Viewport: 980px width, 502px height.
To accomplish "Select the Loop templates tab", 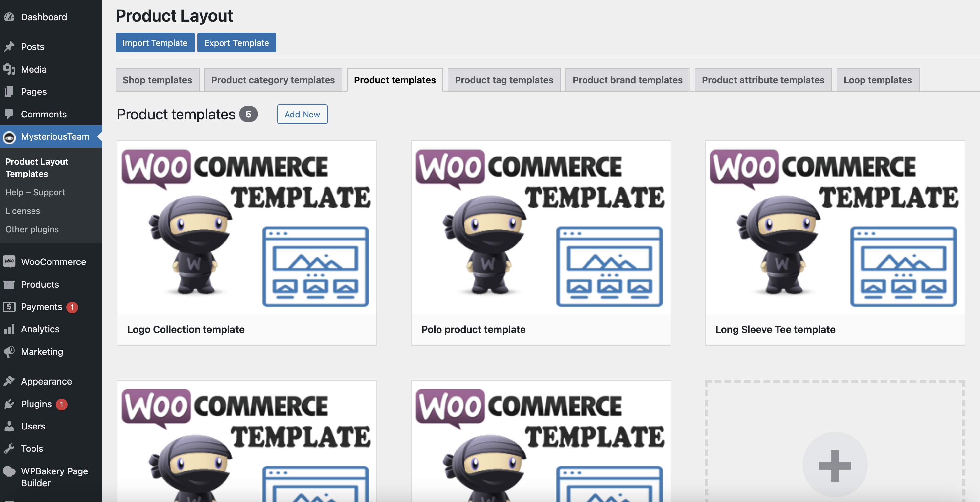I will 877,80.
